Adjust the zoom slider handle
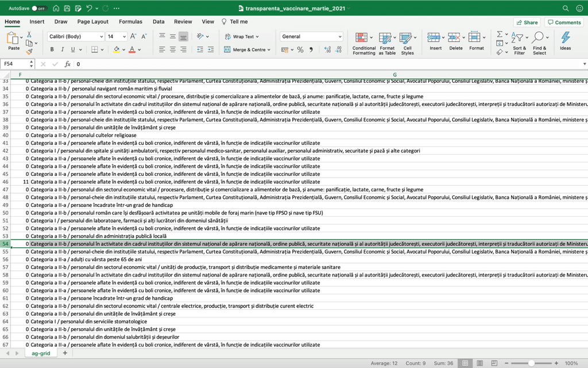 click(532, 363)
